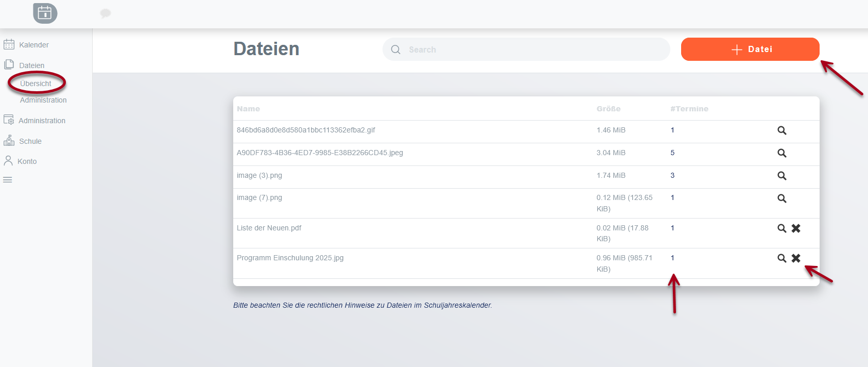
Task: Open Kalender in the sidebar
Action: click(33, 45)
